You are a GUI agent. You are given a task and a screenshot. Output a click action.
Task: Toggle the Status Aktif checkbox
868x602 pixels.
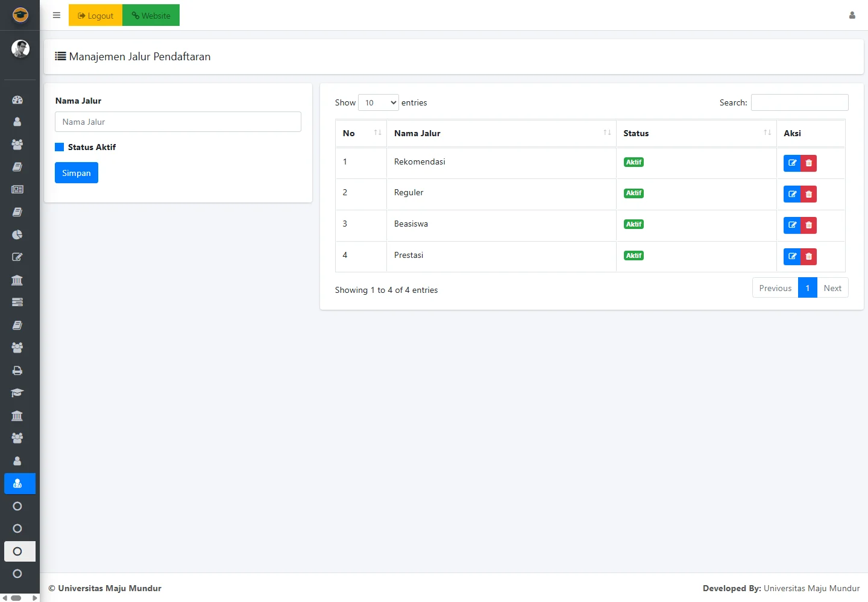click(60, 147)
